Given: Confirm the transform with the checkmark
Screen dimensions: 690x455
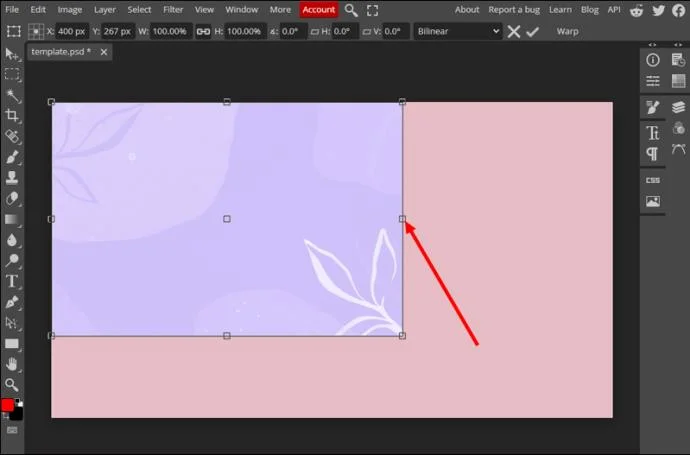Looking at the screenshot, I should [532, 31].
